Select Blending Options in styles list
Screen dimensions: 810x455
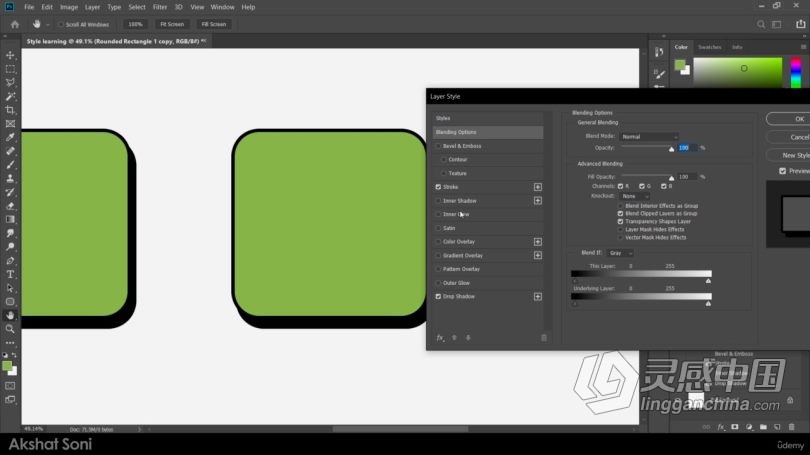(488, 132)
